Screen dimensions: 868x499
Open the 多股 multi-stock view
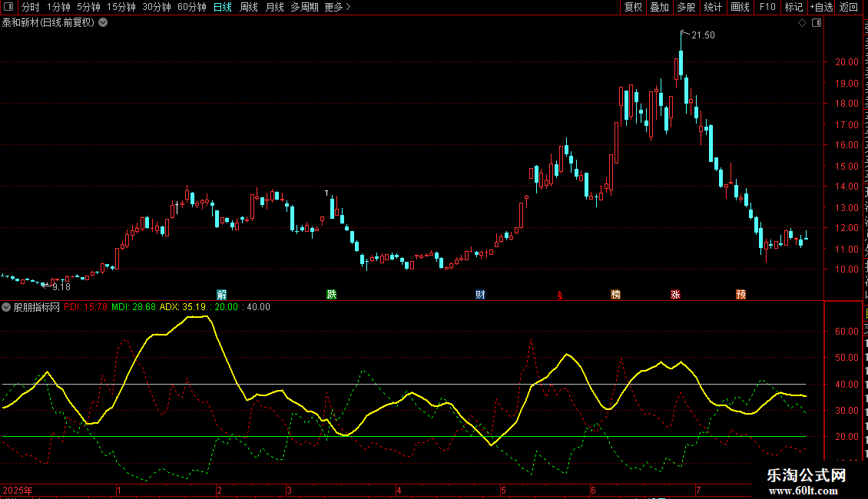coord(686,7)
